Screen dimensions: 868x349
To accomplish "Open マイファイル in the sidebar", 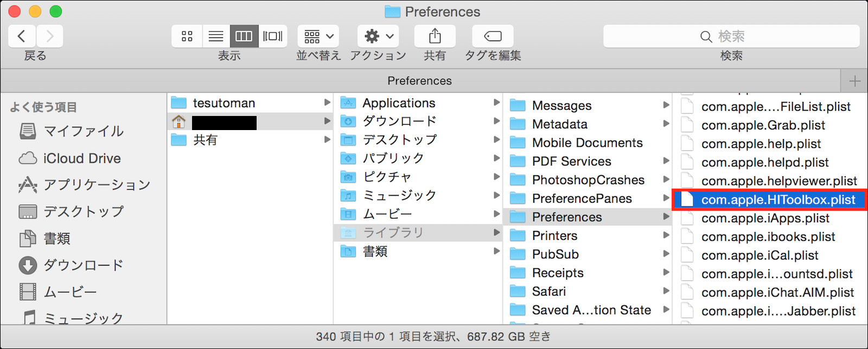I will pyautogui.click(x=83, y=131).
